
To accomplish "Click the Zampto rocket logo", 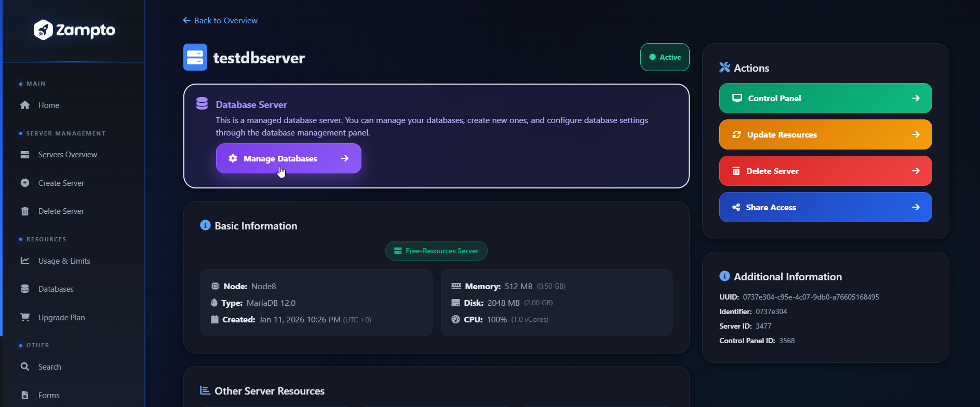I will 43,30.
